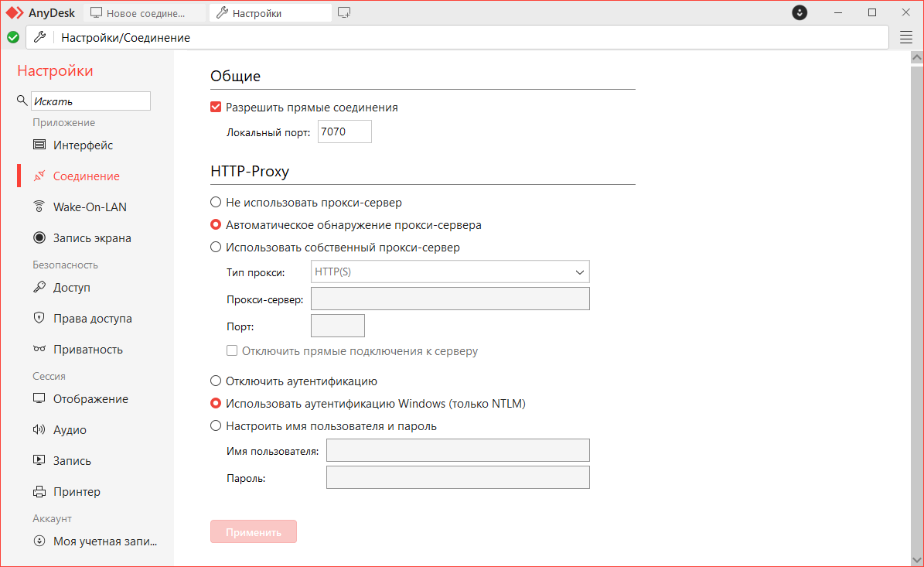Open the Доступ security settings

[80, 287]
